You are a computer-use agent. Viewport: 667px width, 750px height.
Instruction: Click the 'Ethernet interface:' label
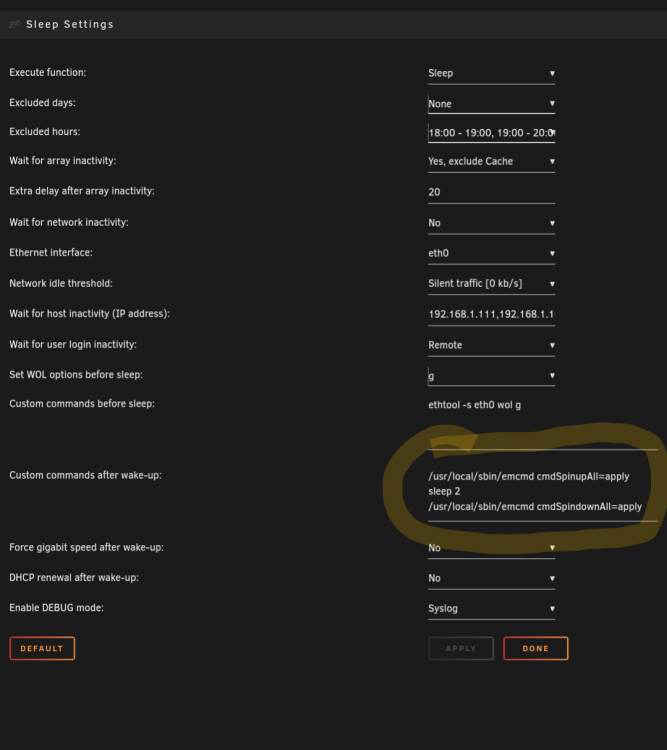coord(51,253)
